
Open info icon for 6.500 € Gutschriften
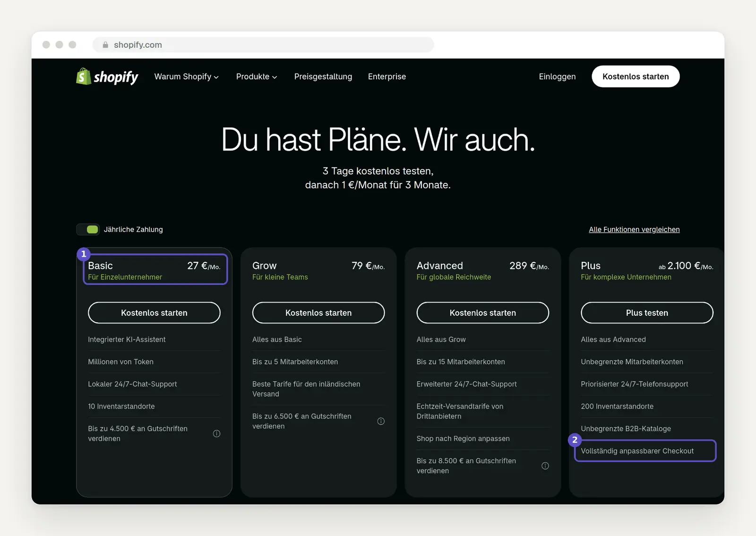[381, 421]
